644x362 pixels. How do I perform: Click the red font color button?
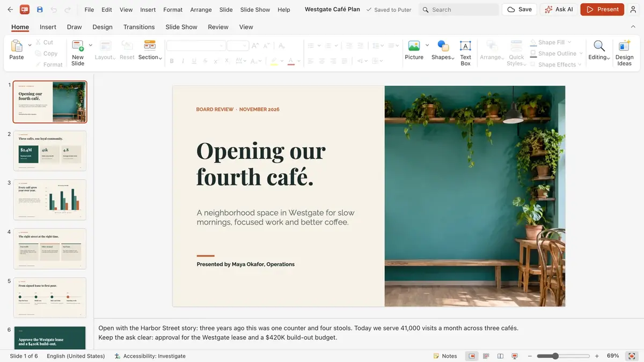pos(291,61)
